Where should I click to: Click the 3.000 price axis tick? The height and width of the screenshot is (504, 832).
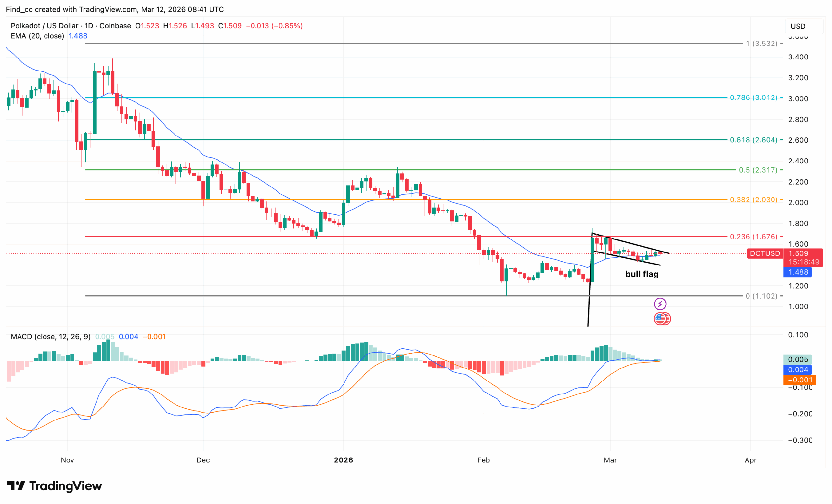[798, 98]
